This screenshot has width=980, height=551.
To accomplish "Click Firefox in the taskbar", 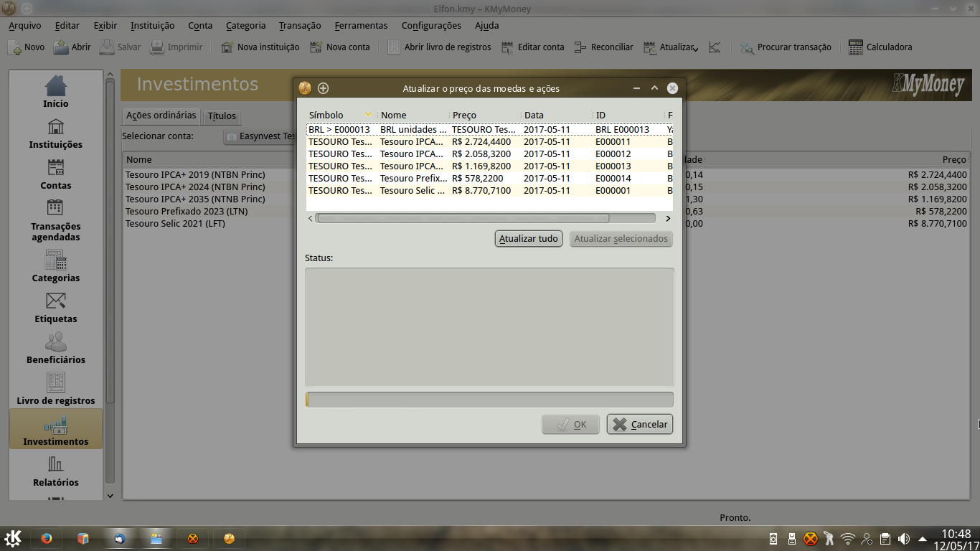I will click(47, 539).
